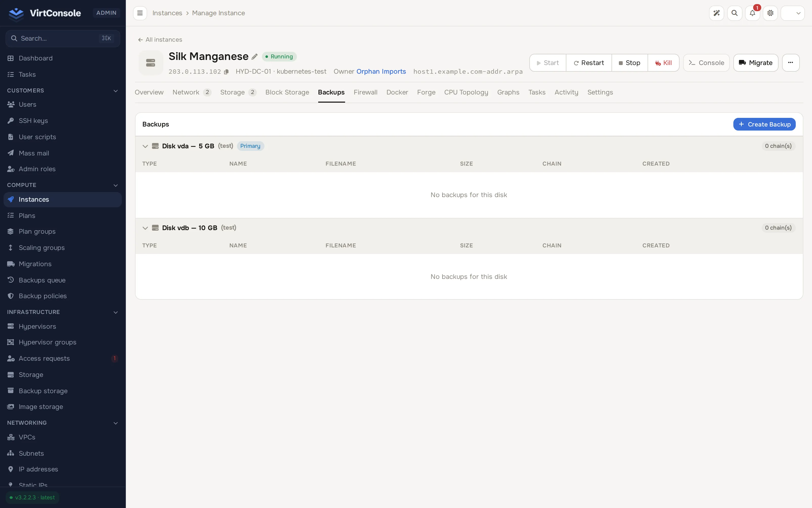Open the settings gear icon in top bar
812x508 pixels.
click(770, 13)
